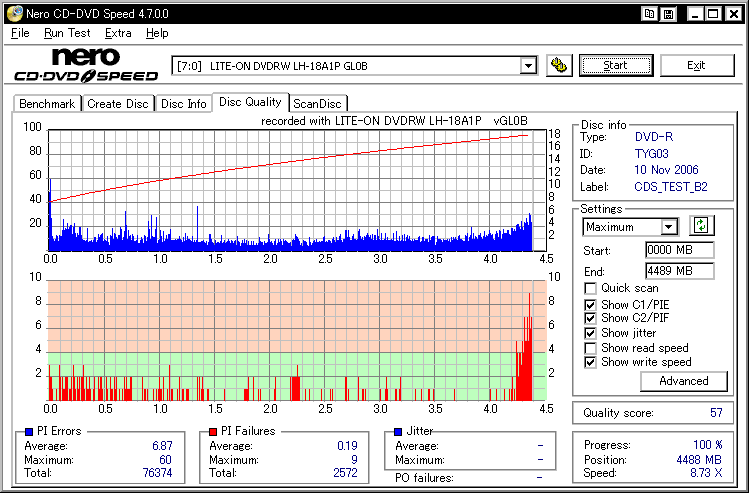Click the save floppy icon in title bar
Image resolution: width=749 pixels, height=493 pixels.
coord(669,14)
